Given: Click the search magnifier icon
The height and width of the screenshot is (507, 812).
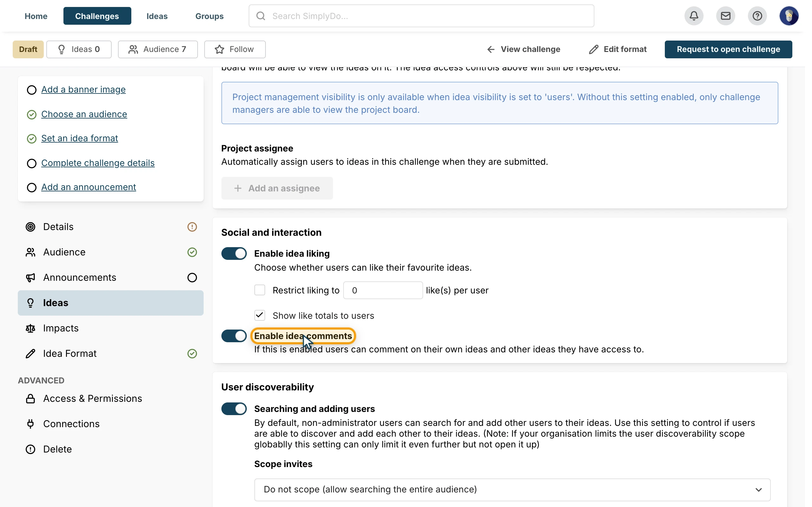Looking at the screenshot, I should [x=261, y=16].
